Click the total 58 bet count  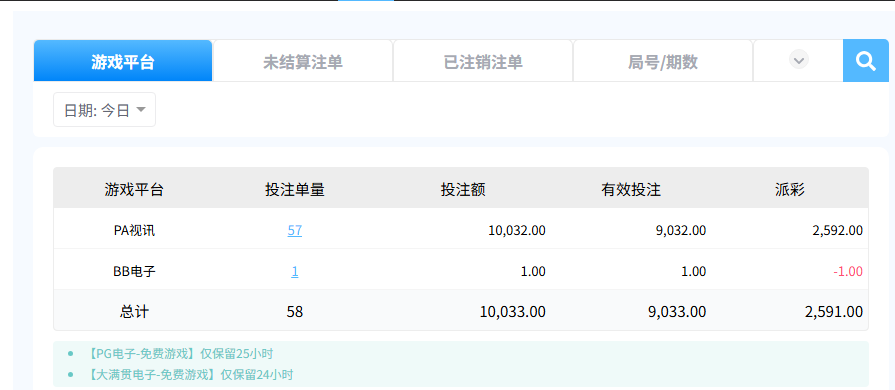pos(295,312)
